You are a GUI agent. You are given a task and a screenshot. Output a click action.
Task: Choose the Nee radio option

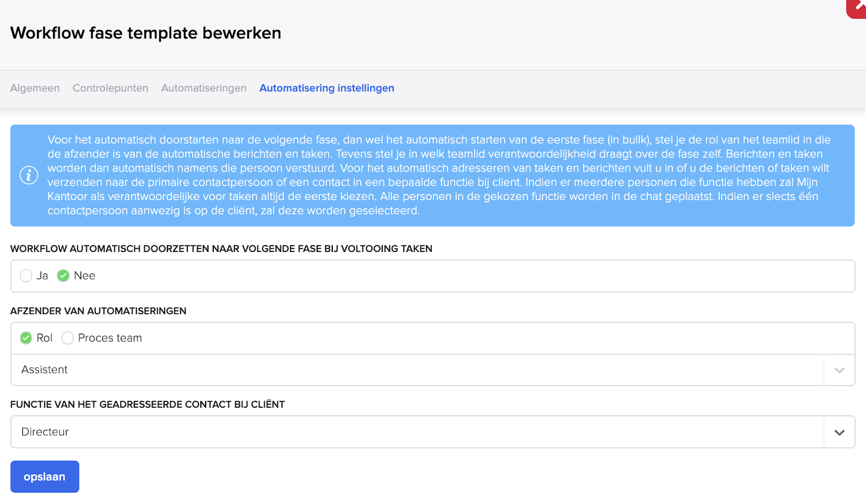63,276
